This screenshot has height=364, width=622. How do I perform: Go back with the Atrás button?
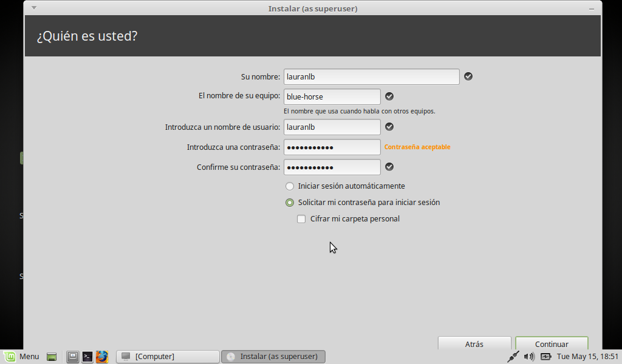[474, 344]
